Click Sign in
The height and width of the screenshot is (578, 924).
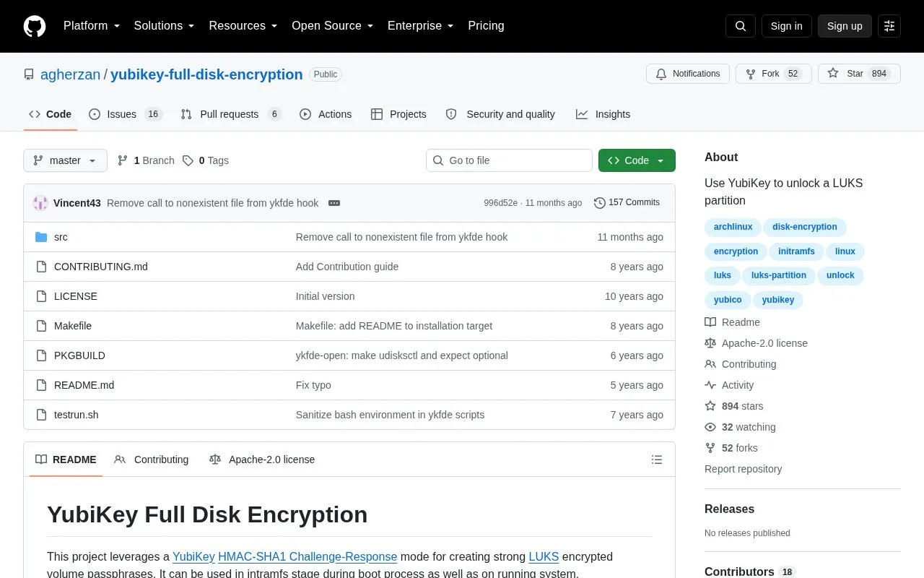(786, 26)
